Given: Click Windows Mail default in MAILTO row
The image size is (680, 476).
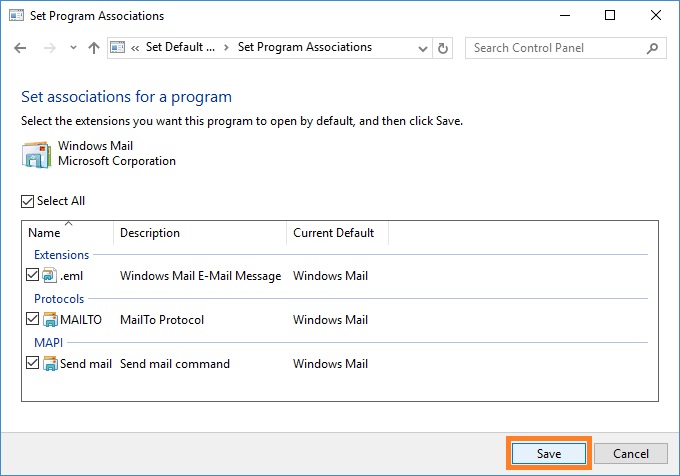Looking at the screenshot, I should (330, 320).
